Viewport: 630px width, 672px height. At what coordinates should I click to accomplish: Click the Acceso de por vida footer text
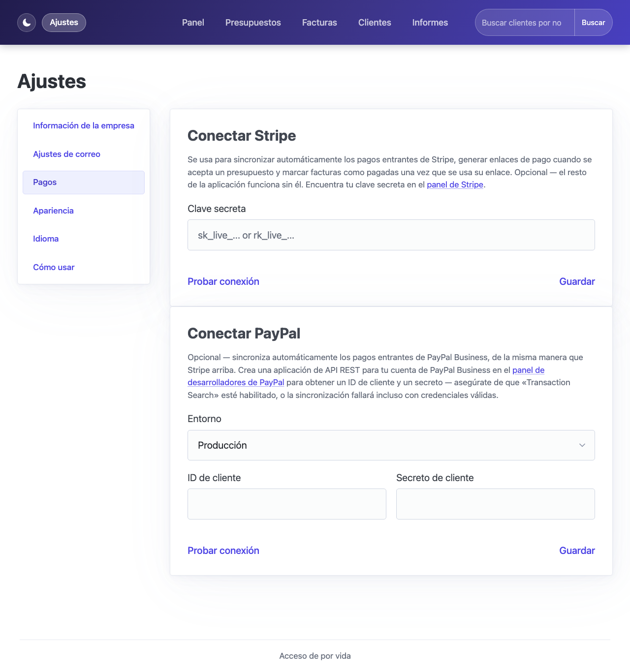coord(315,656)
